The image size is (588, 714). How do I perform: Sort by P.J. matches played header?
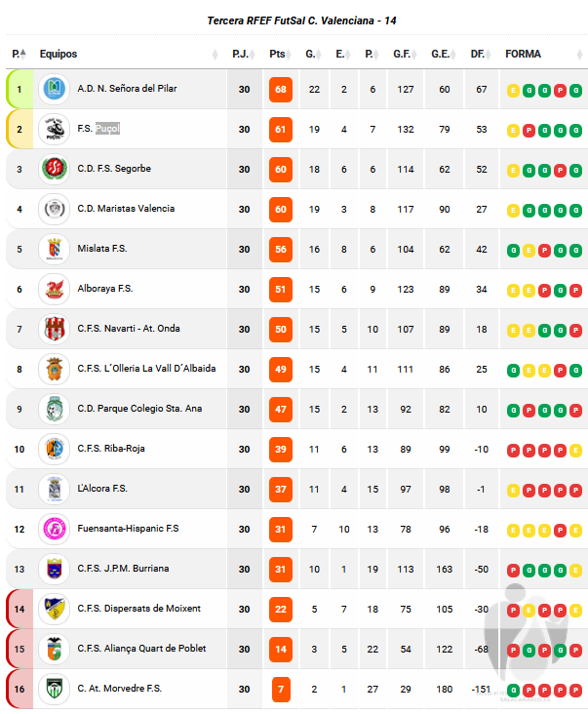click(241, 54)
